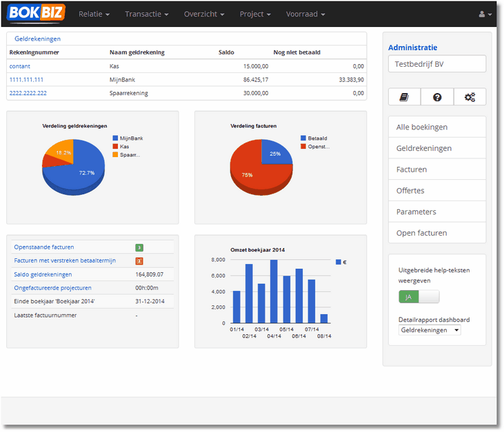Click green badge for Openstaande facturen
Image resolution: width=504 pixels, height=432 pixels.
139,247
